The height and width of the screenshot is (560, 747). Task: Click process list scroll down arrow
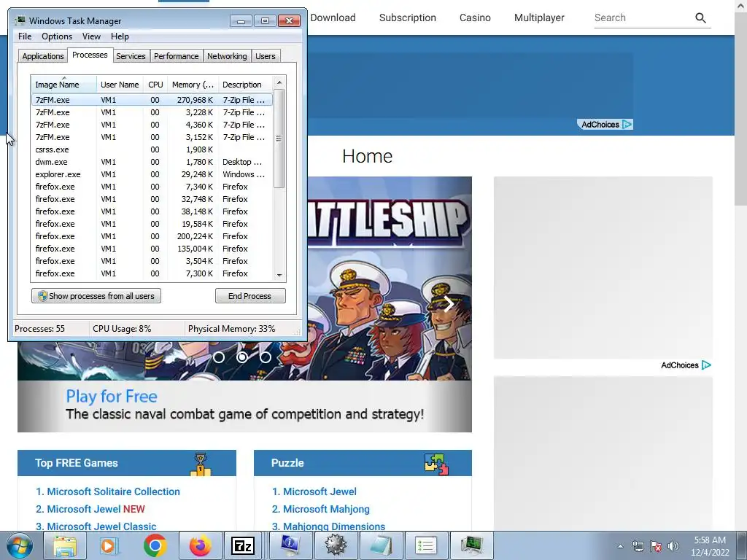(279, 275)
